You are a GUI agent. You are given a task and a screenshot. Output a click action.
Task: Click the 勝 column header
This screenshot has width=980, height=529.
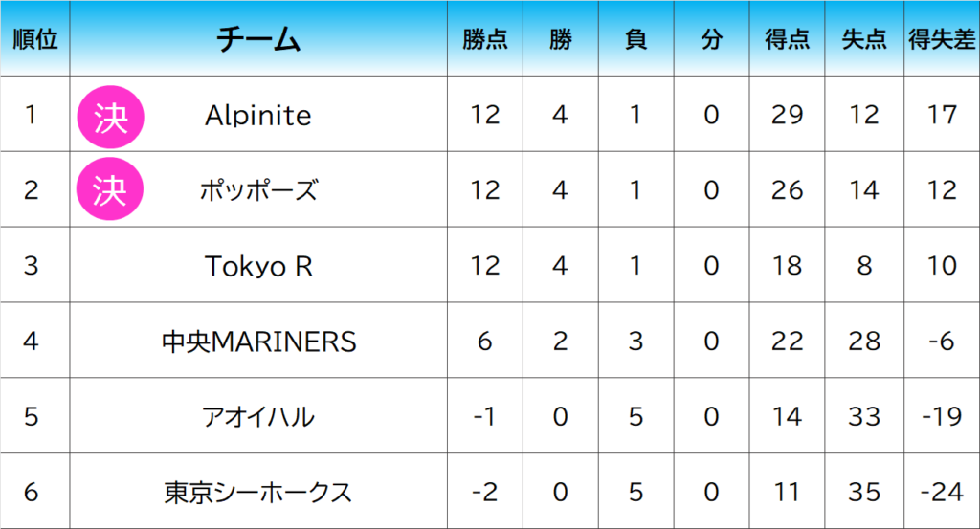[x=561, y=39]
